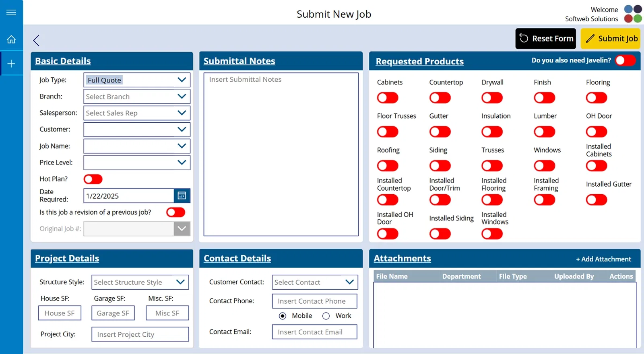Open the Date Required calendar picker
The height and width of the screenshot is (354, 644).
(182, 196)
